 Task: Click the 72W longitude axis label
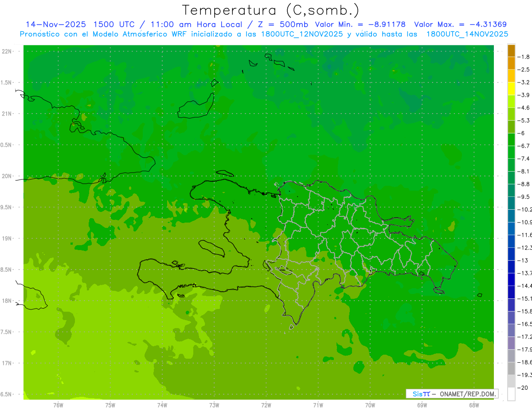266,405
